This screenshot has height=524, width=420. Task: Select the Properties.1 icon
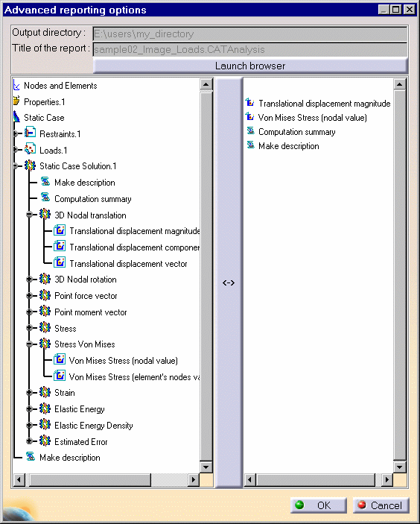16,101
